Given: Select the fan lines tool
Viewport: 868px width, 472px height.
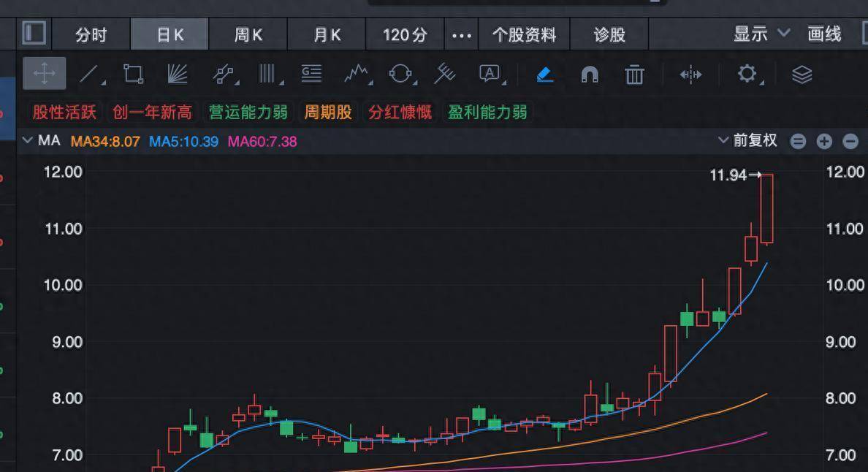Looking at the screenshot, I should (178, 74).
